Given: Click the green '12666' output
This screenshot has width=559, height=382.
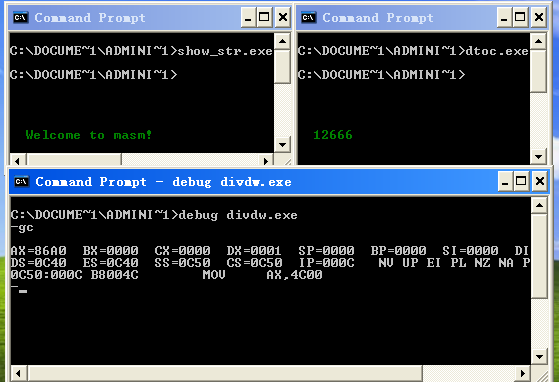Looking at the screenshot, I should point(333,135).
